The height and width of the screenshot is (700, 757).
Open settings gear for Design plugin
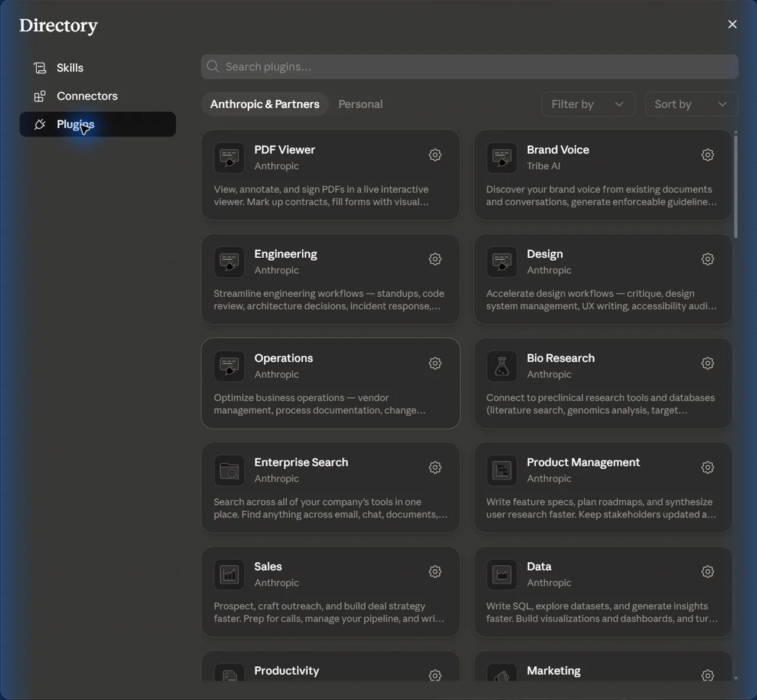(708, 259)
